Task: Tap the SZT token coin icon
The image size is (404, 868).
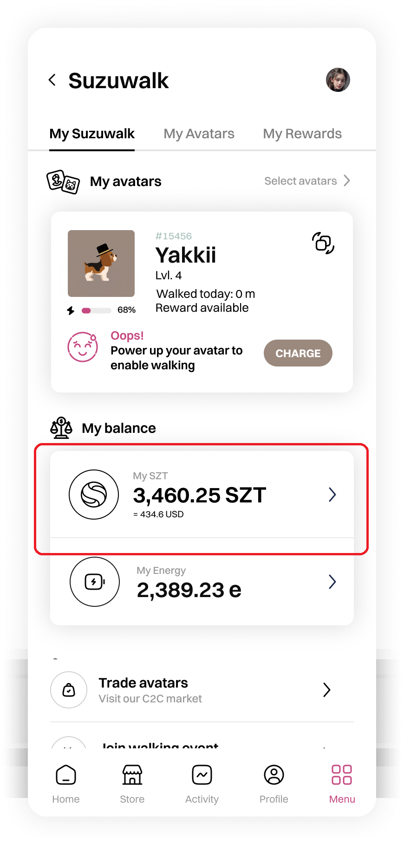Action: click(94, 495)
